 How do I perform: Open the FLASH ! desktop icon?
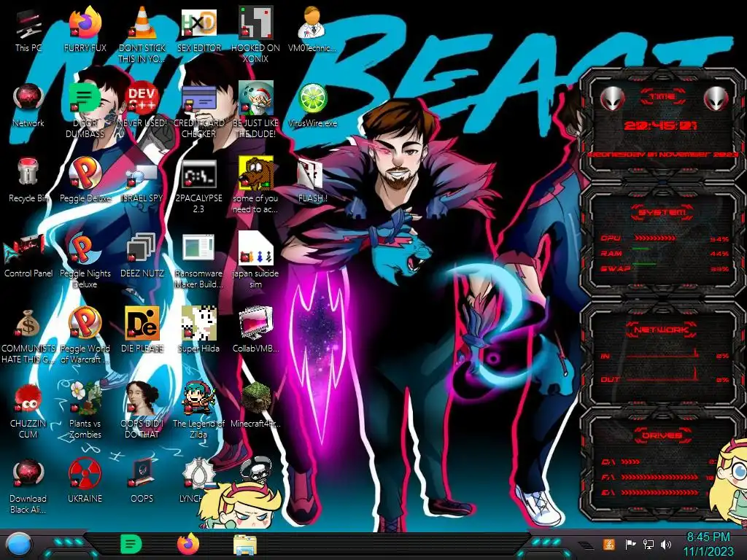tap(311, 174)
